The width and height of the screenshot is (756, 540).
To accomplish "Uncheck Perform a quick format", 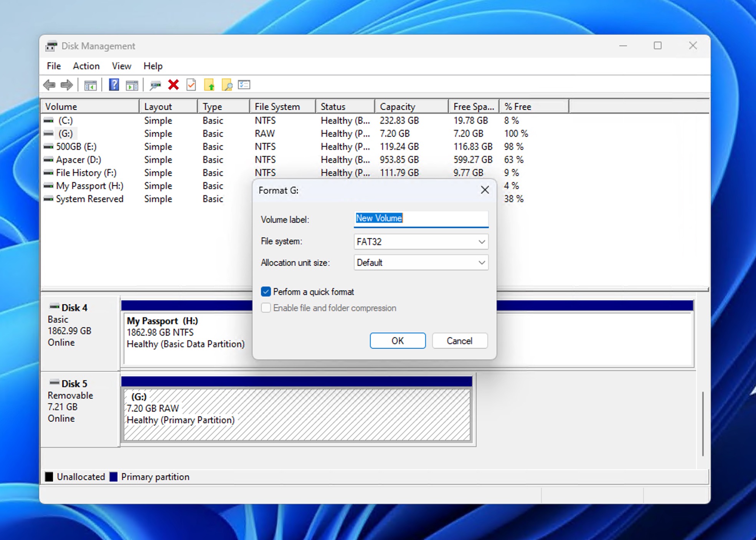I will pyautogui.click(x=266, y=292).
